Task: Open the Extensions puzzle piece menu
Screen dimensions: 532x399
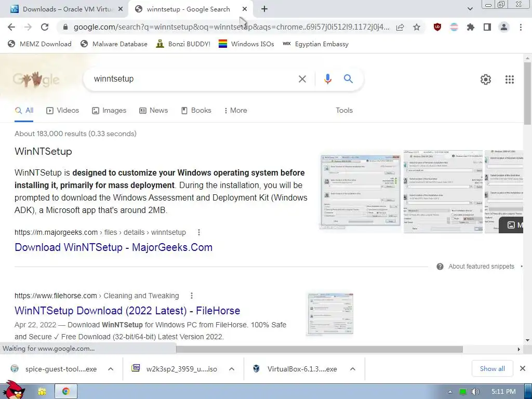Action: coord(471,27)
